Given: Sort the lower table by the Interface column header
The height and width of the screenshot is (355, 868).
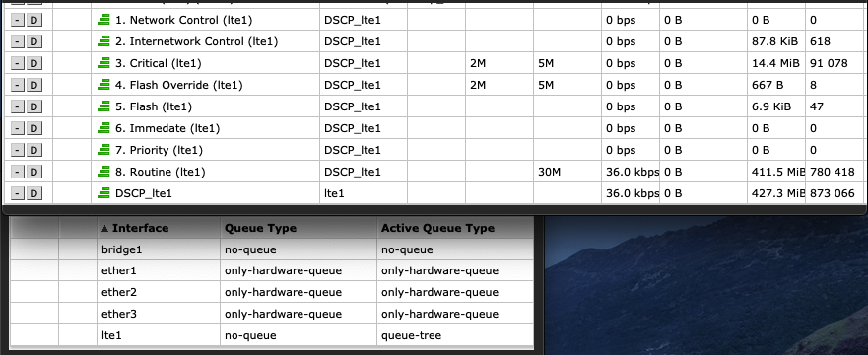Looking at the screenshot, I should click(159, 228).
